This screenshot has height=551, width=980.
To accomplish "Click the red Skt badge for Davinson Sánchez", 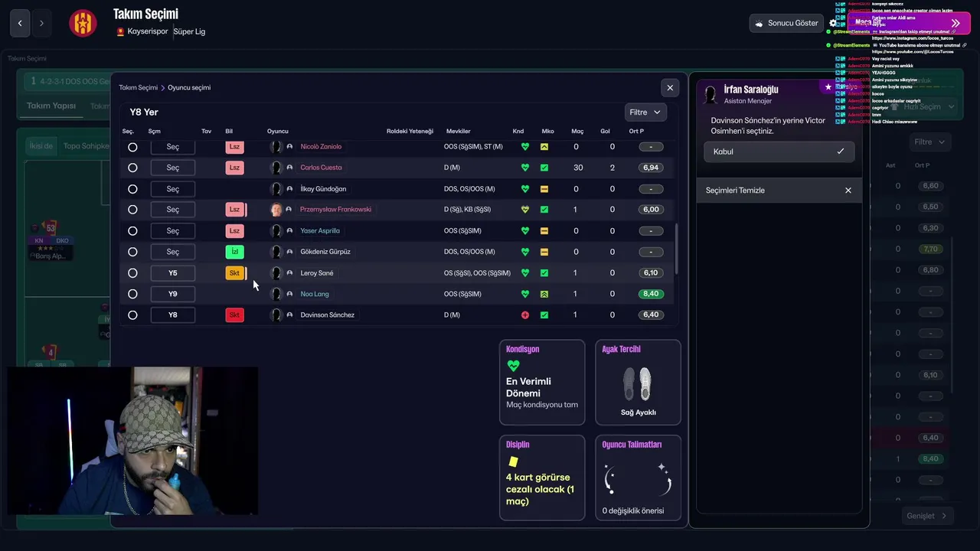I will [x=234, y=315].
